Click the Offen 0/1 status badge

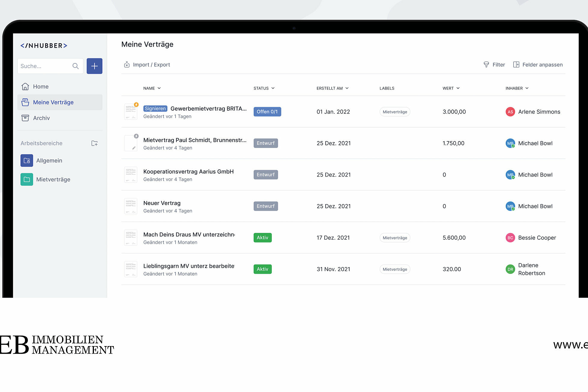267,112
